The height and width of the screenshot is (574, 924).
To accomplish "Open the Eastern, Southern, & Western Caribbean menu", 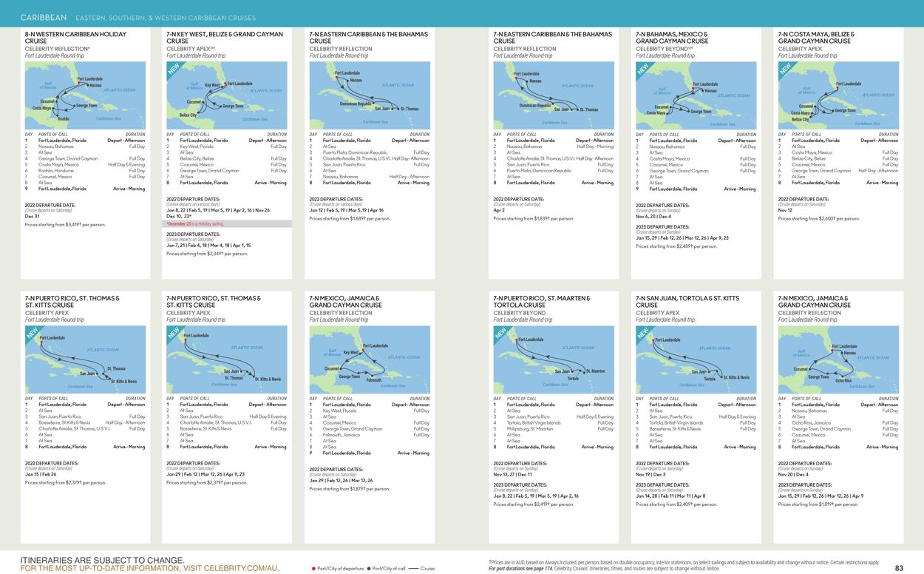I will [x=164, y=16].
